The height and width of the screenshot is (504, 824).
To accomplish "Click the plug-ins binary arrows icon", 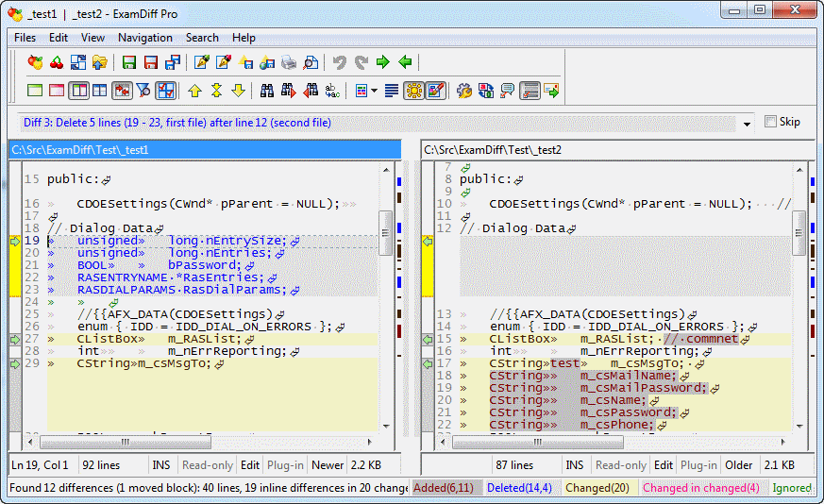I will (486, 91).
